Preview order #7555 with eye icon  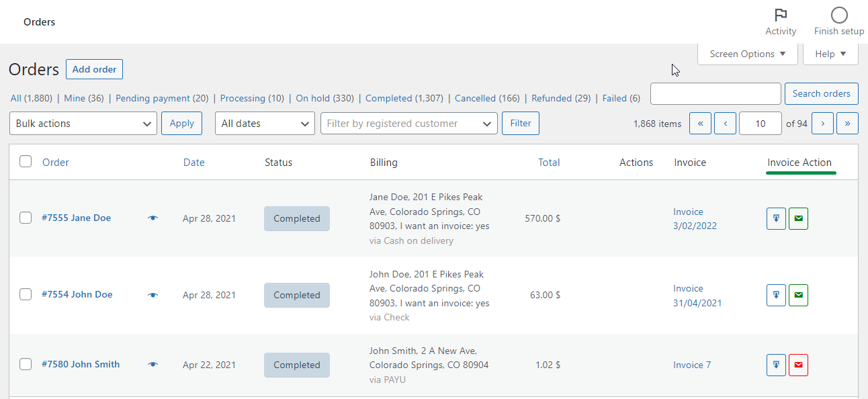153,218
